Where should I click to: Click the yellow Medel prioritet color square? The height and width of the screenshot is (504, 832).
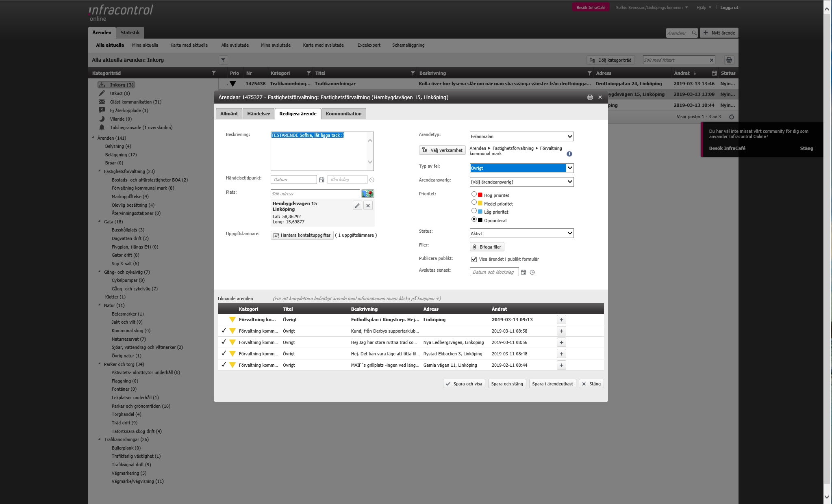[480, 203]
